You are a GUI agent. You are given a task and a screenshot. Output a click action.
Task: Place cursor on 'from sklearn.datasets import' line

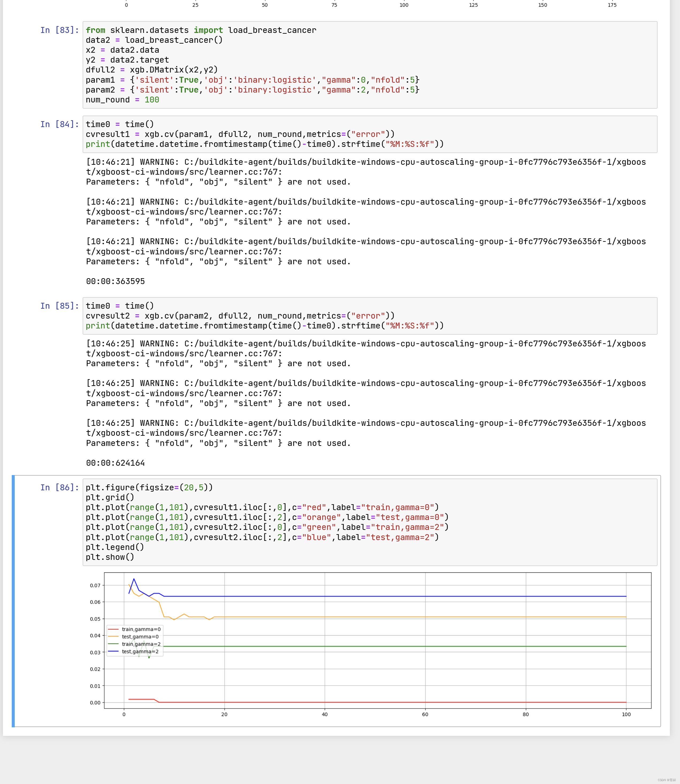[x=201, y=30]
